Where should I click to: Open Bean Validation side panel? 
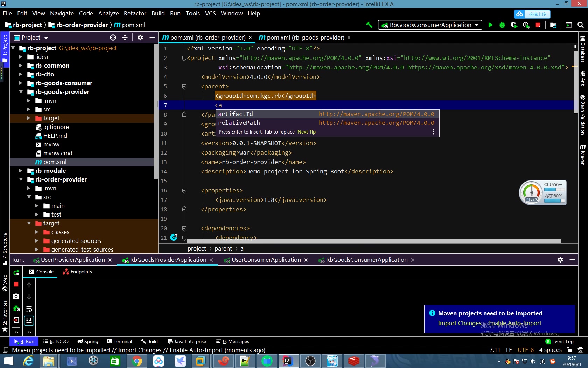tap(583, 115)
